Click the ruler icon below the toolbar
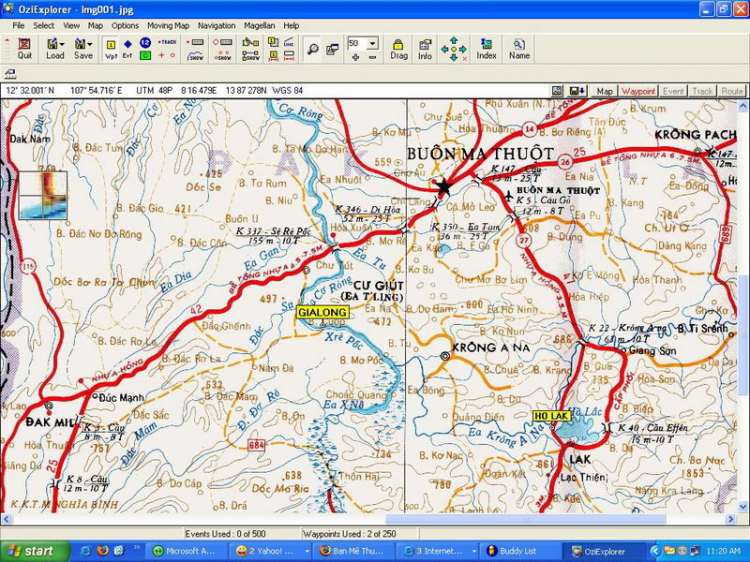The image size is (750, 562). [x=10, y=74]
